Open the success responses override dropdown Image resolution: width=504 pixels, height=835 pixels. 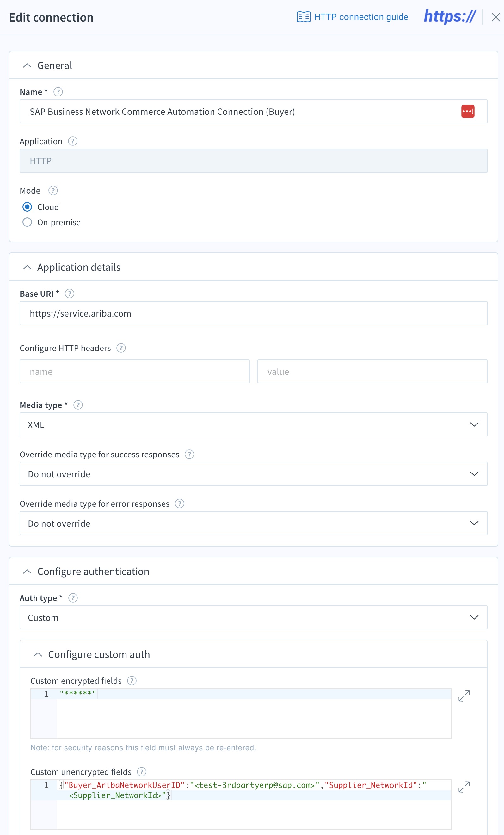click(x=253, y=474)
